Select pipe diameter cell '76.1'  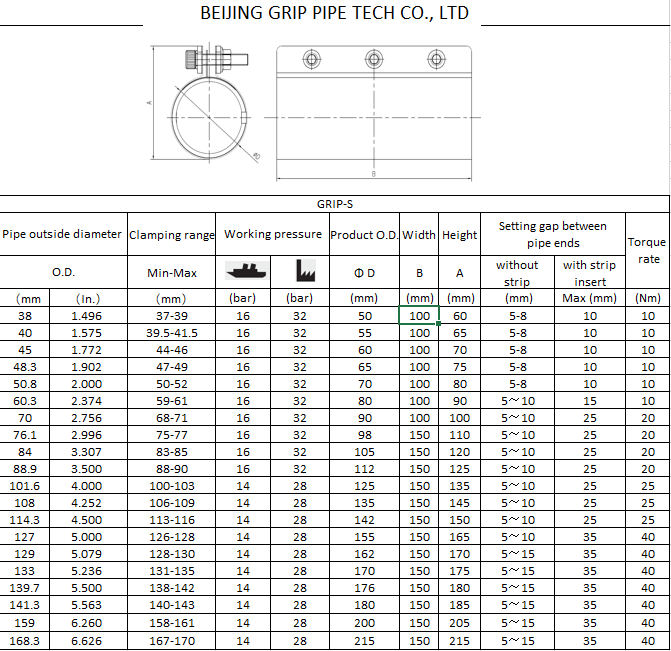pyautogui.click(x=25, y=434)
